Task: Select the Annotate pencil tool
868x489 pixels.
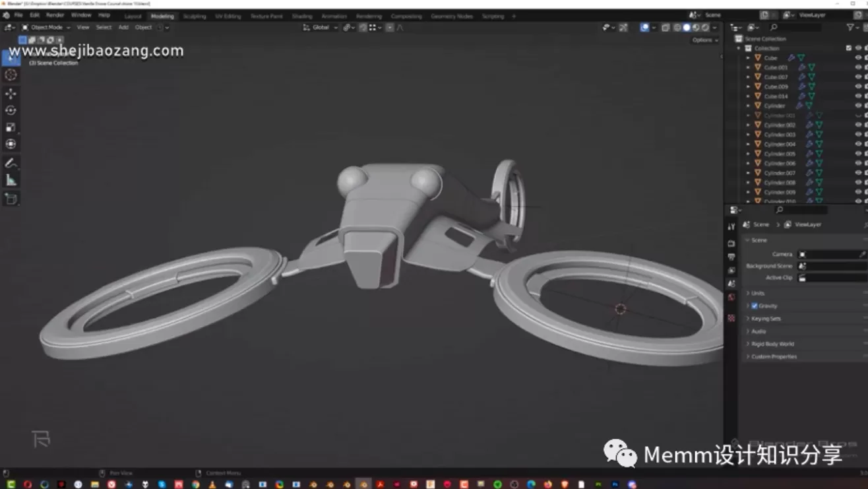Action: [x=11, y=163]
